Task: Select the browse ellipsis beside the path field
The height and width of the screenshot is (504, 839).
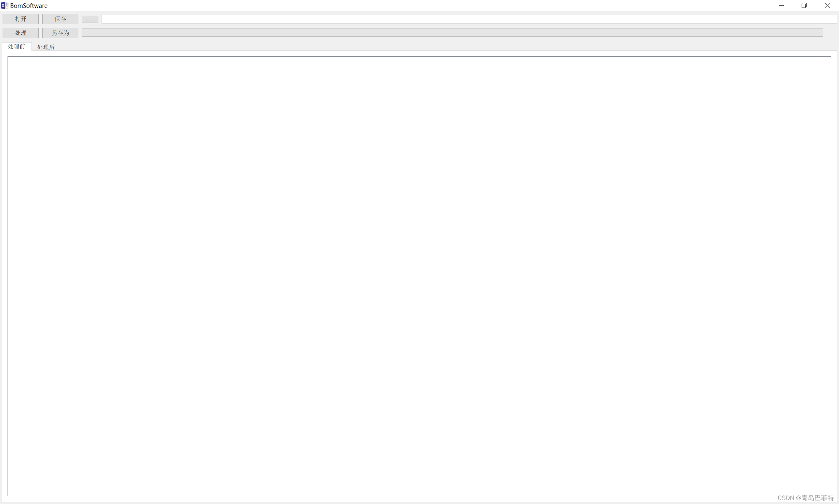Action: (90, 20)
